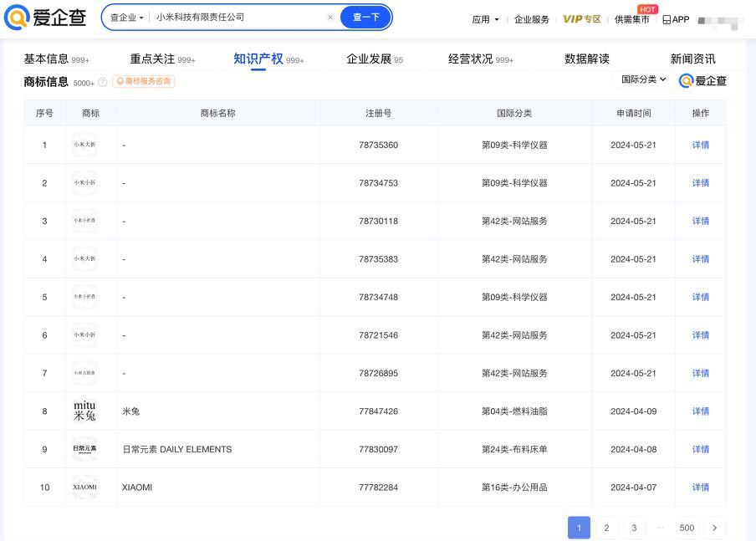View the 日常元素 trademark image
Viewport: 756px width, 541px height.
(84, 449)
